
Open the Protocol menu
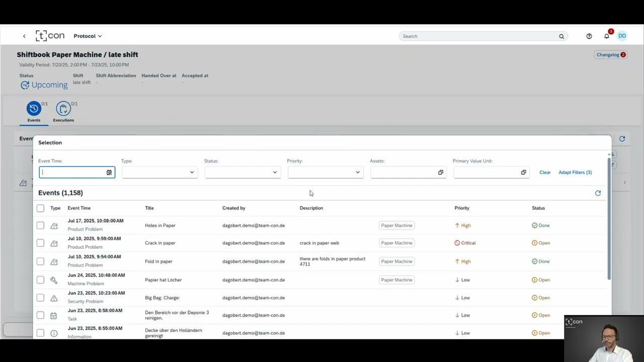click(87, 36)
